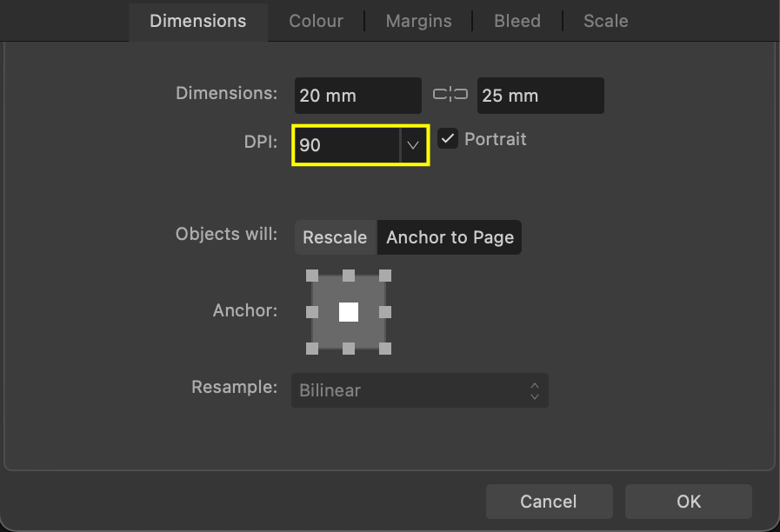Select the middle-left anchor point

(x=312, y=312)
